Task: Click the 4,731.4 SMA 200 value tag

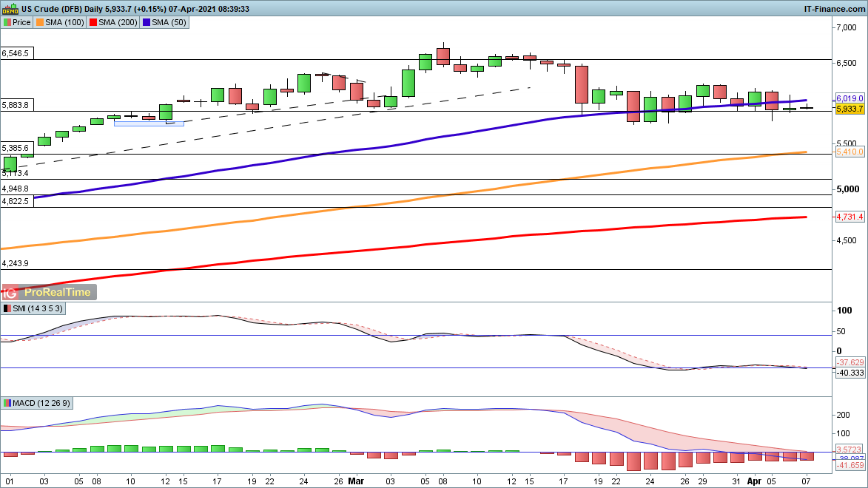Action: coord(850,217)
